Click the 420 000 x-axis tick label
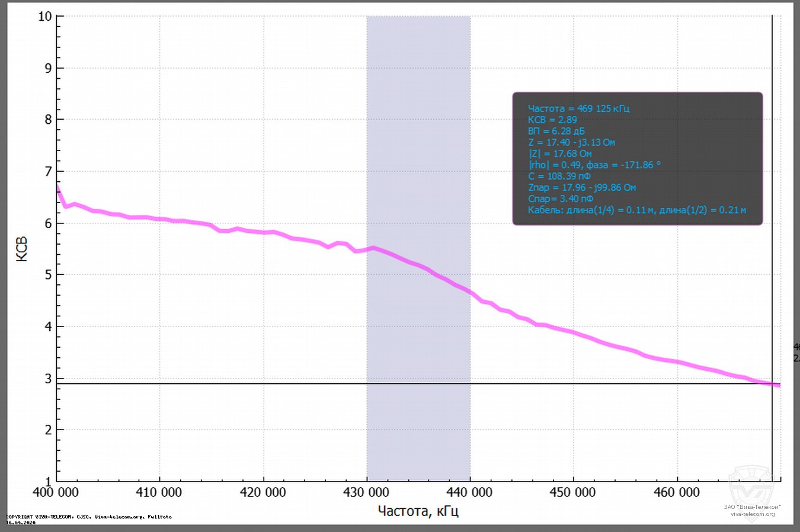Viewport: 800px width, 532px height. coord(263,492)
